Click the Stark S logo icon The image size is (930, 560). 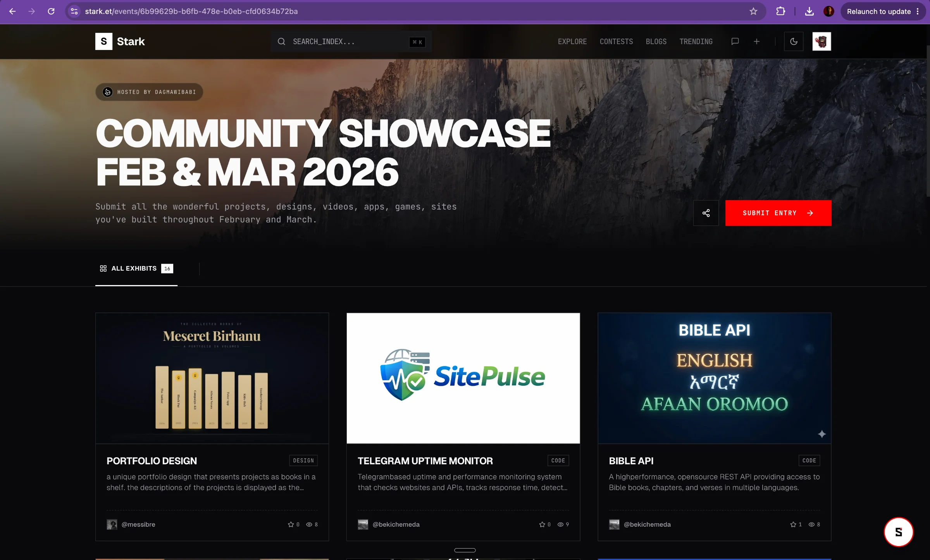(104, 41)
